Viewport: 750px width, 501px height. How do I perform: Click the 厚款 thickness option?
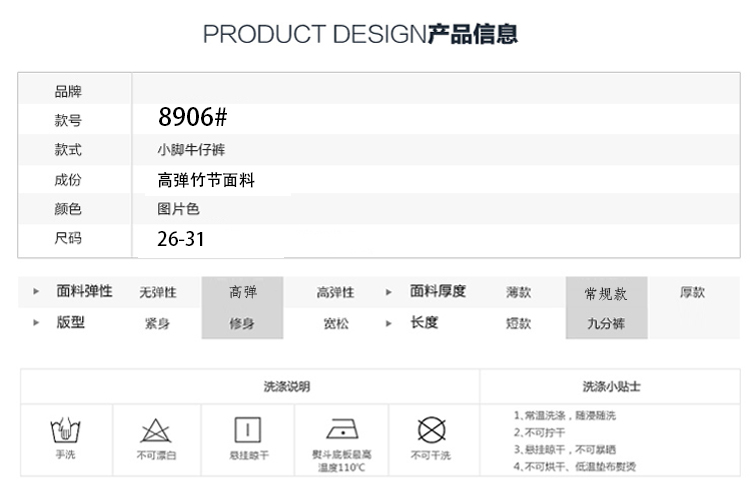point(692,292)
